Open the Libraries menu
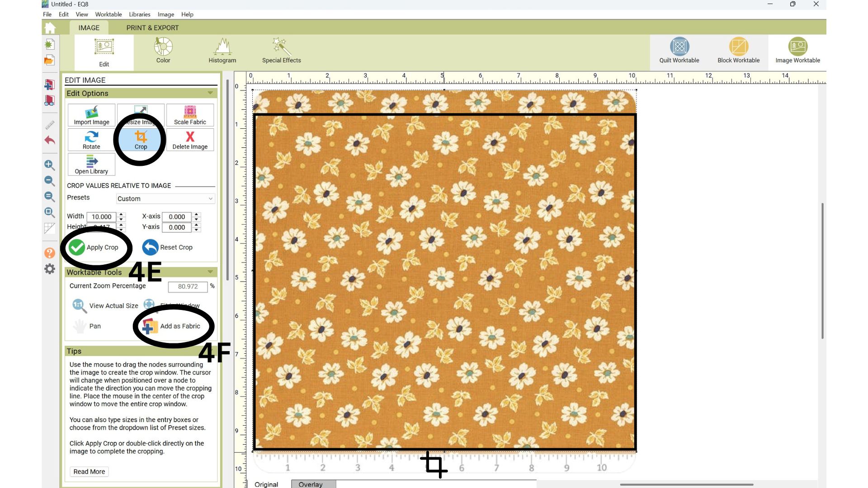The height and width of the screenshot is (488, 868). click(x=139, y=14)
